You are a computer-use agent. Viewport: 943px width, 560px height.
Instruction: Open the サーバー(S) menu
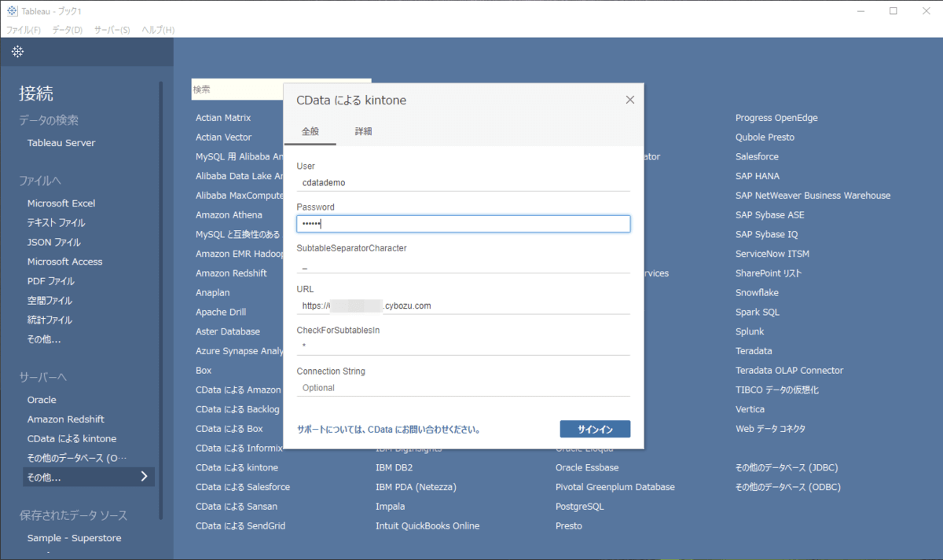click(x=112, y=30)
